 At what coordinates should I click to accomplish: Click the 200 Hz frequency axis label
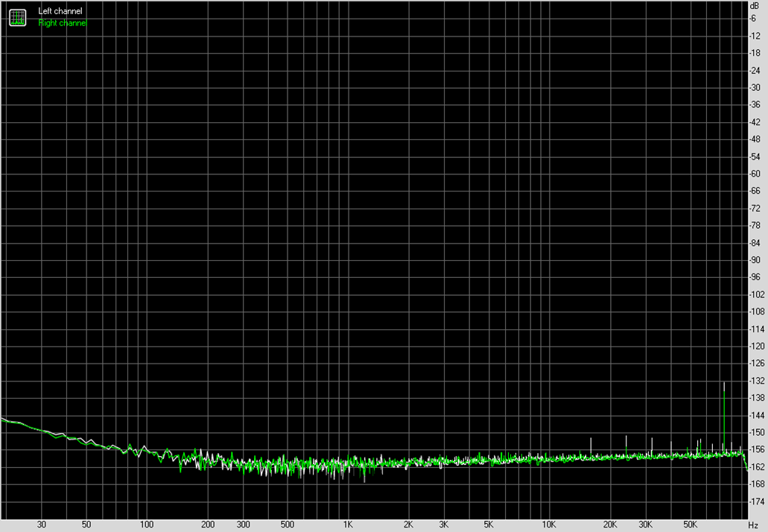click(208, 525)
